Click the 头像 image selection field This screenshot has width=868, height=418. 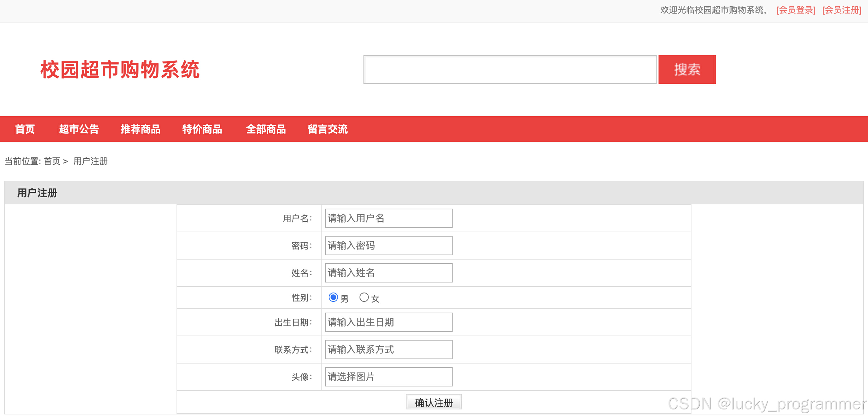[389, 377]
